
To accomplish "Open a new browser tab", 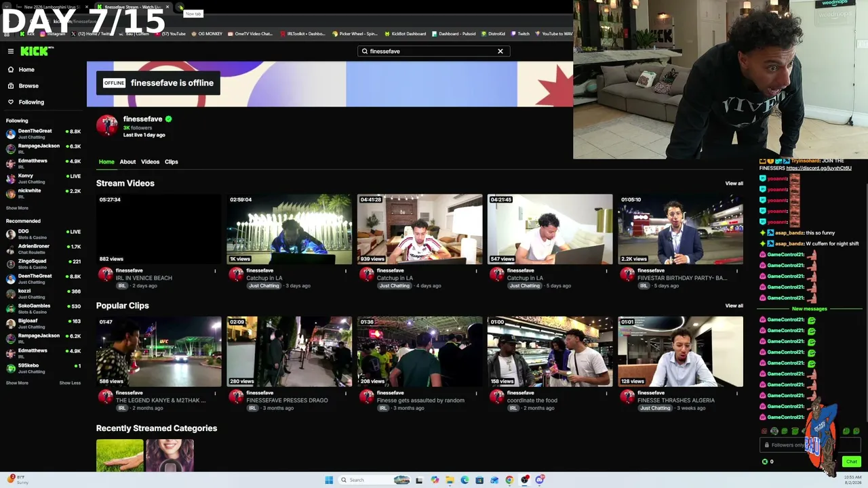I will [x=180, y=7].
